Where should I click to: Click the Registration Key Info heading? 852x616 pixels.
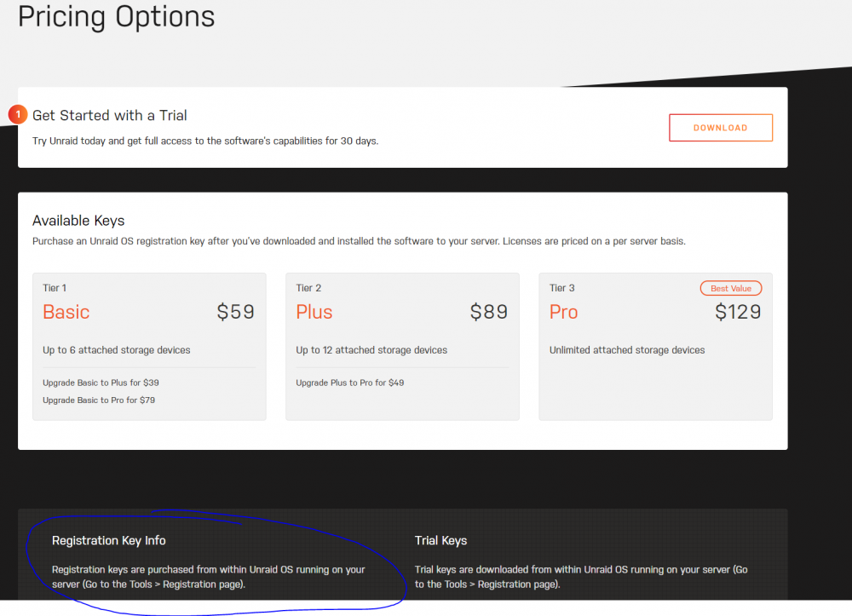[109, 540]
